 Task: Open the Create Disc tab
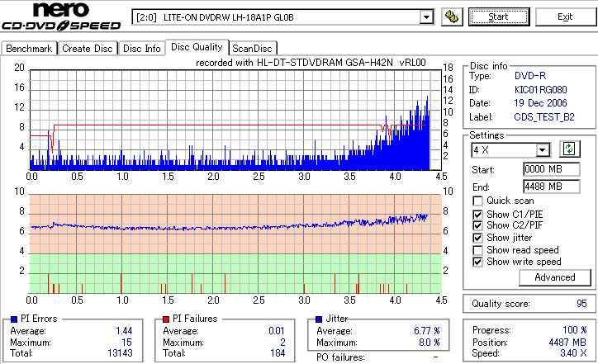coord(88,49)
